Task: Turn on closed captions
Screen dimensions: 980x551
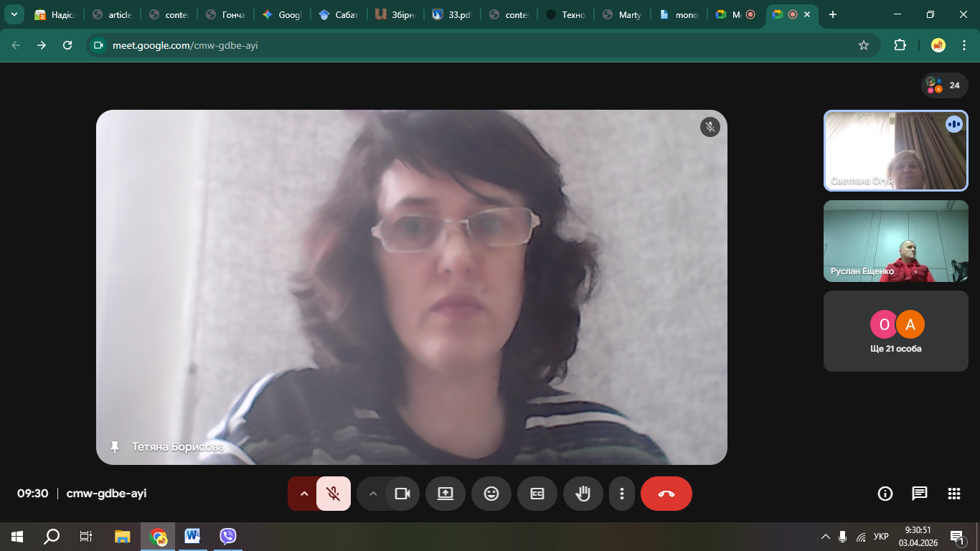Action: [537, 494]
